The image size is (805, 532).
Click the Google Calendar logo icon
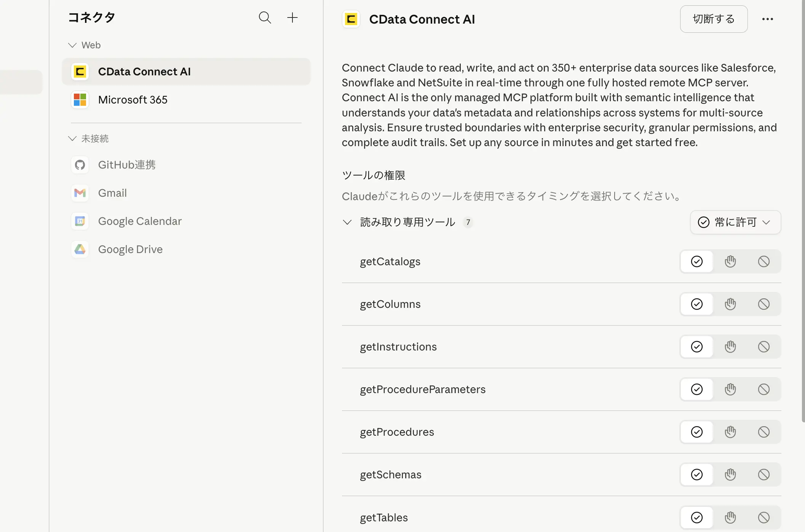point(80,221)
